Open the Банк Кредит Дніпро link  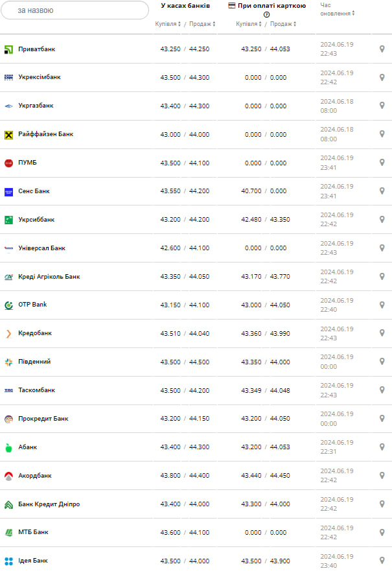point(49,504)
